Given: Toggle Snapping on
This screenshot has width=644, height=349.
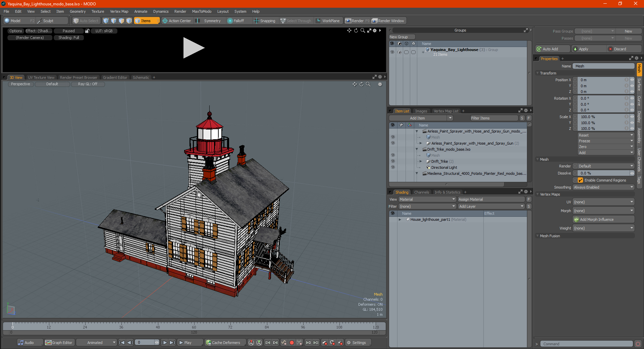Looking at the screenshot, I should coord(265,21).
